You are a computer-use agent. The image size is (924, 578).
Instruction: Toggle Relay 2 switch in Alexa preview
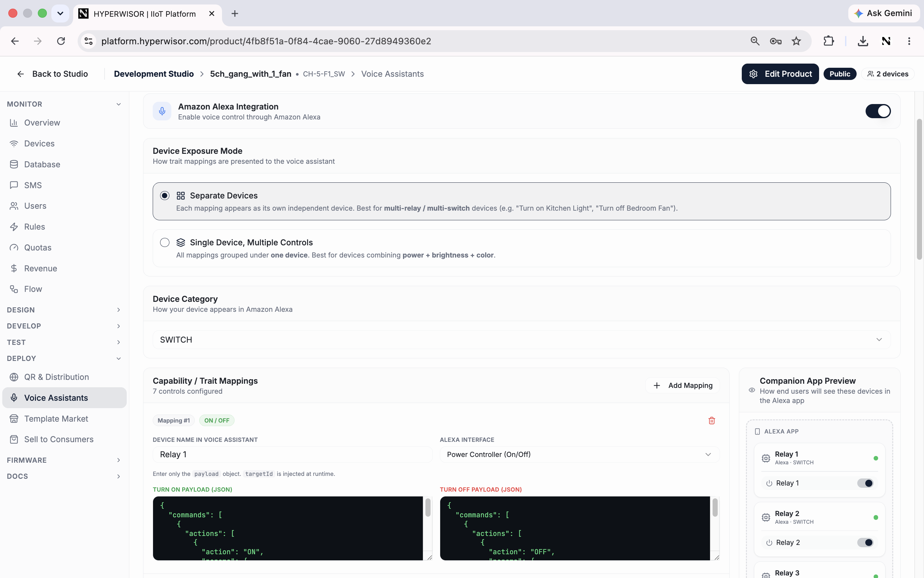pyautogui.click(x=865, y=542)
